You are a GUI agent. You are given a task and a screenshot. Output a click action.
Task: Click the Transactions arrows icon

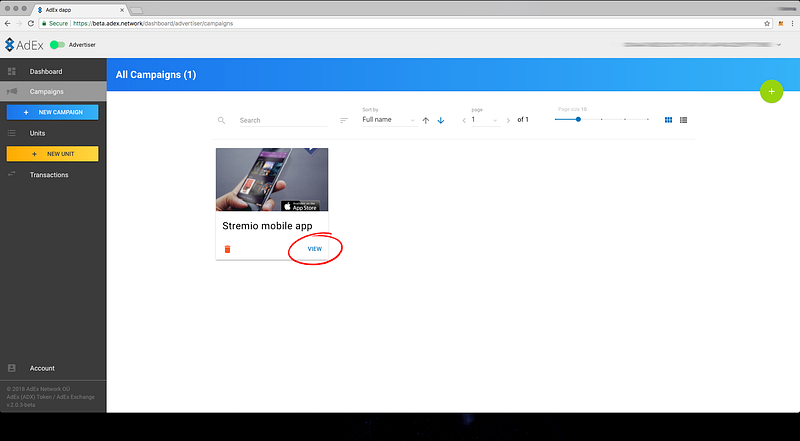click(12, 175)
